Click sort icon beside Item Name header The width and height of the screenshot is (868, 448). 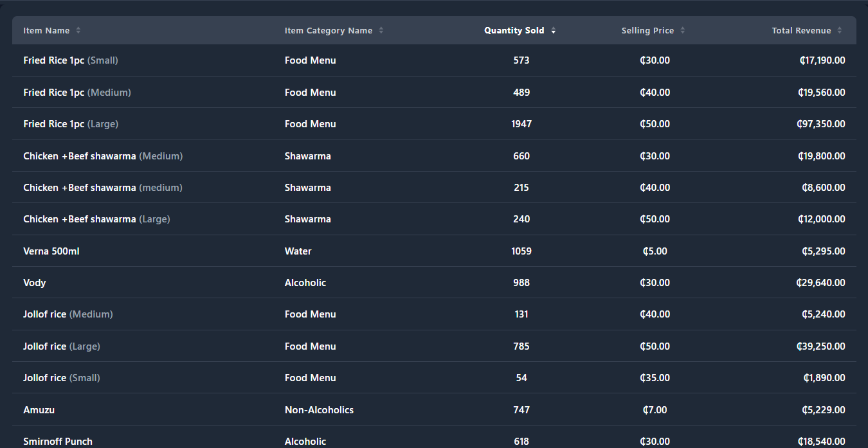click(x=78, y=30)
